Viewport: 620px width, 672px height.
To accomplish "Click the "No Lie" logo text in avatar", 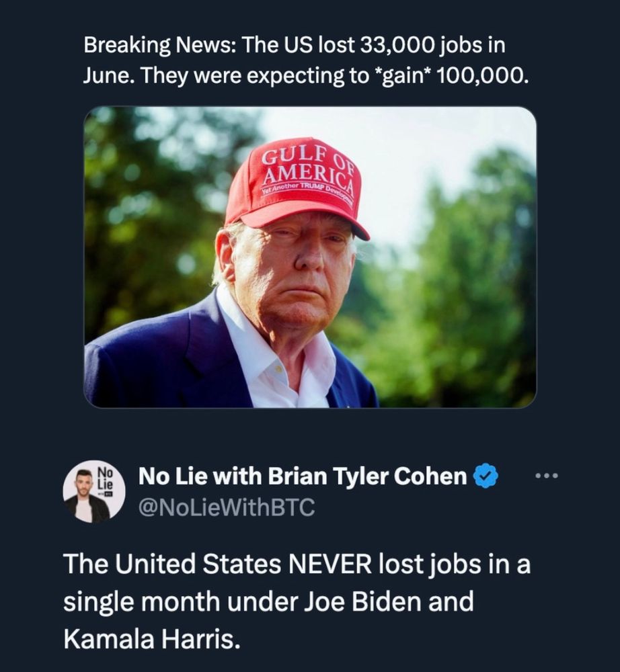I will (x=106, y=477).
